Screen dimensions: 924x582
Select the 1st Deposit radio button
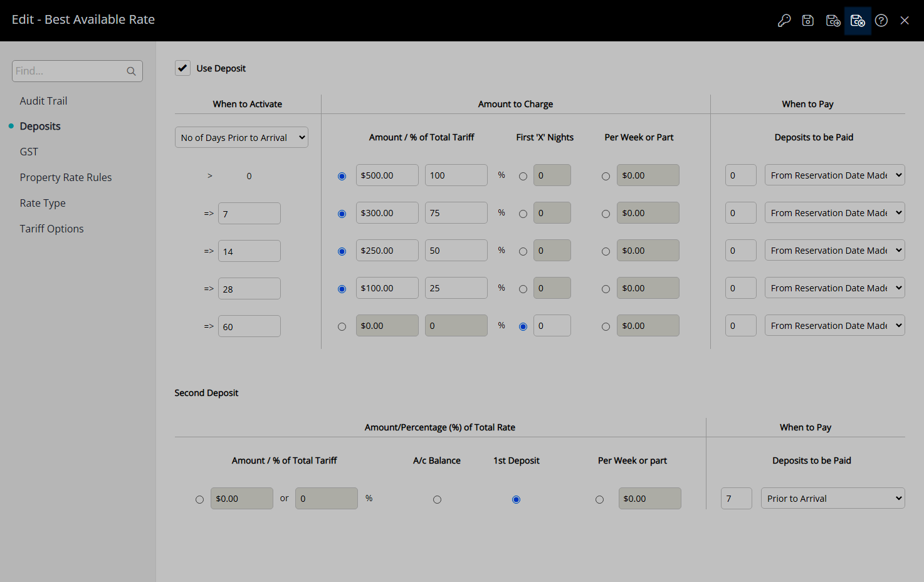coord(516,500)
